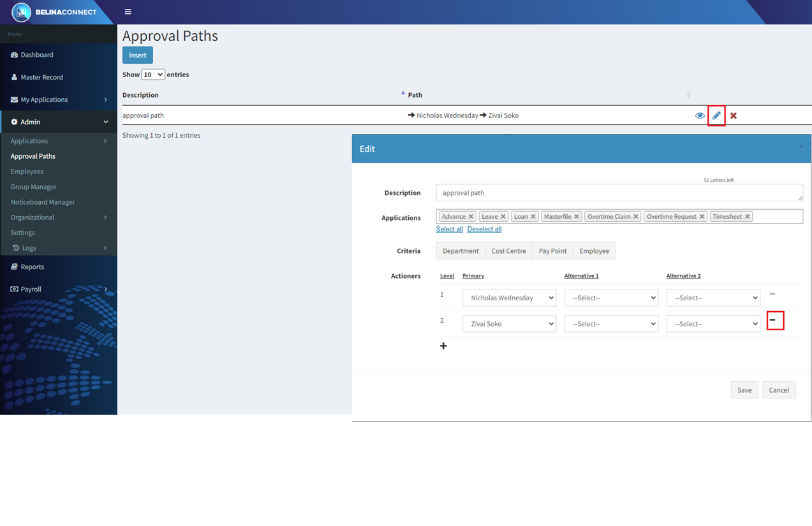
Task: Open Employees admin page
Action: [27, 172]
